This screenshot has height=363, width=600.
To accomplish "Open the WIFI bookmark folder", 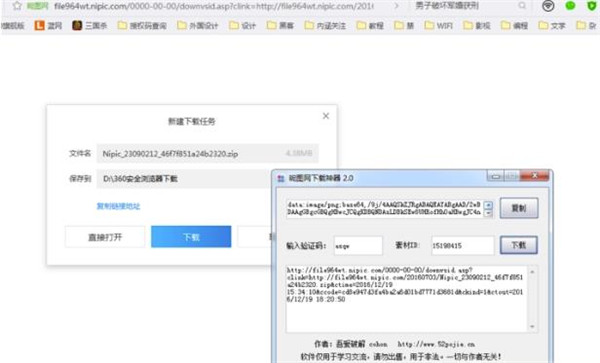I will 439,26.
